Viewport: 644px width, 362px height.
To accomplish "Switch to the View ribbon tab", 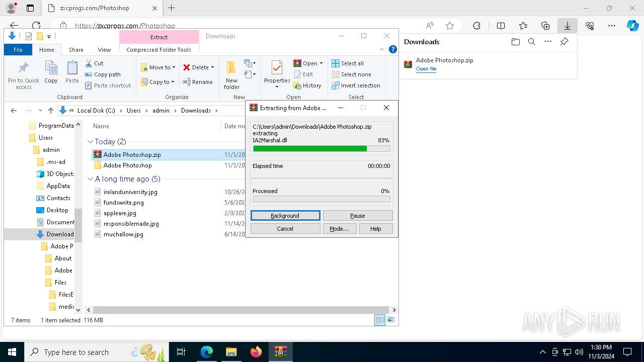I will pos(104,50).
